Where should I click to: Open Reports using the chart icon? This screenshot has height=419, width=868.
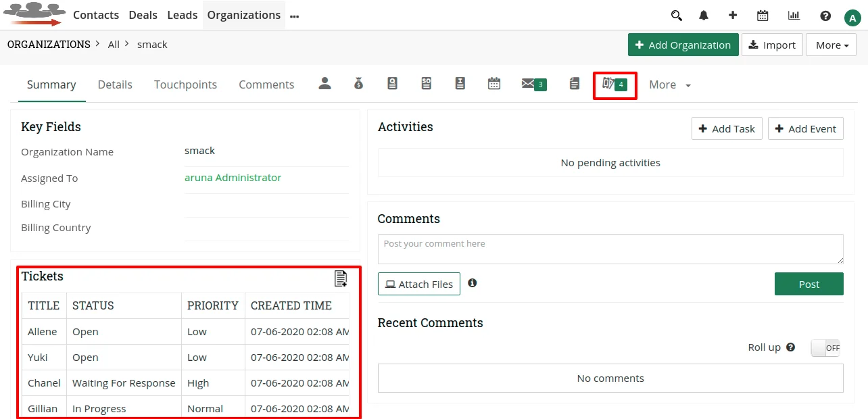[794, 14]
